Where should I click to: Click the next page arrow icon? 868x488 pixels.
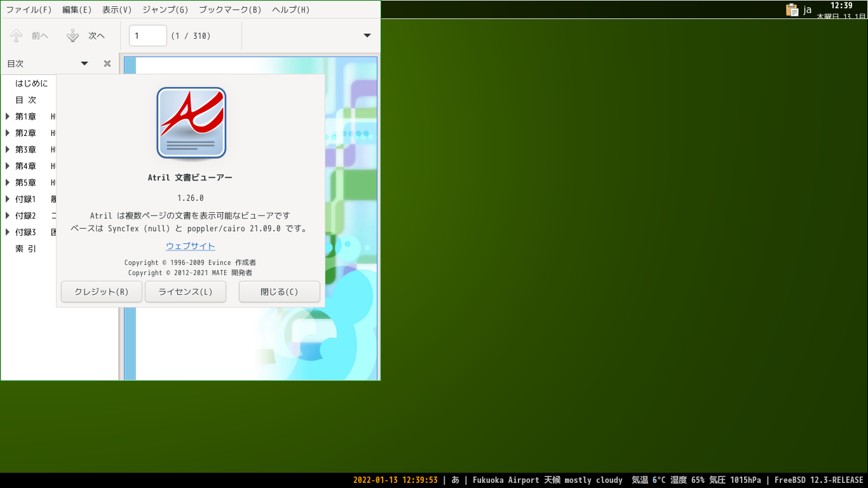(x=73, y=36)
